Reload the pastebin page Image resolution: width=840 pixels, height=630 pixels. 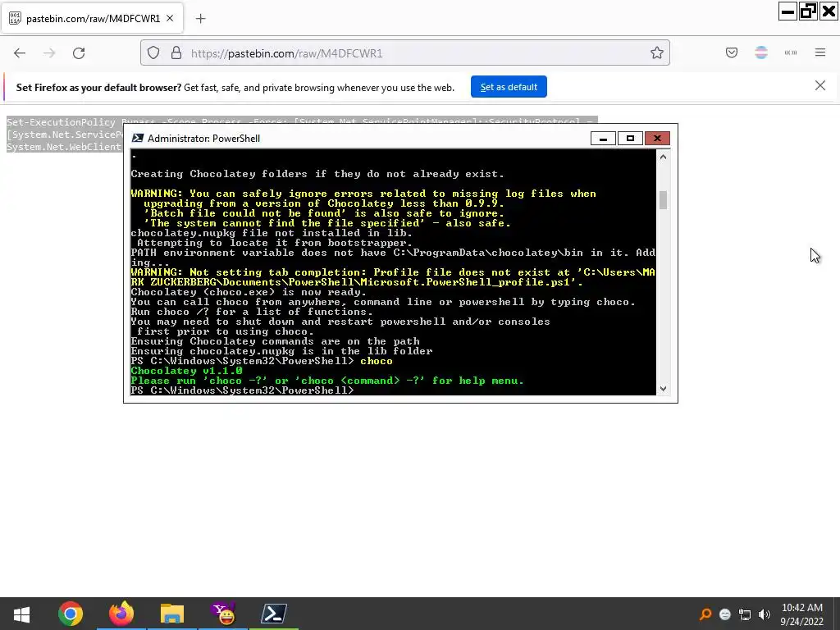coord(79,53)
